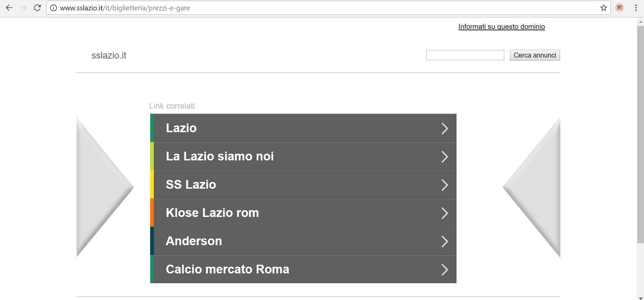
Task: Open the Calcio mercato Roma link
Action: click(303, 269)
